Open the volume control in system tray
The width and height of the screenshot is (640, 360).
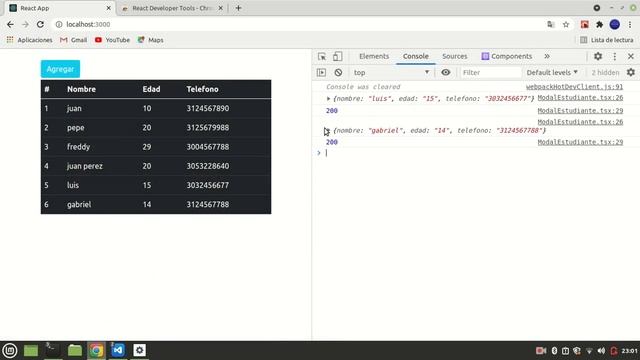(601, 351)
